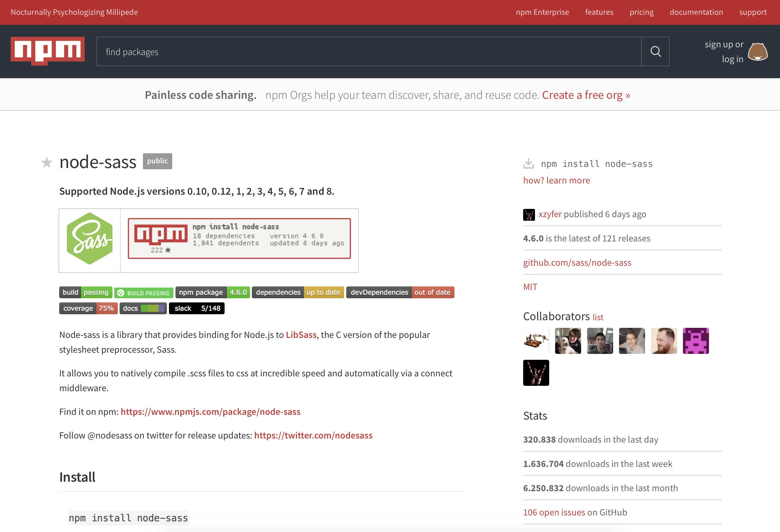780x532 pixels.
Task: Click the Install section heading
Action: (77, 477)
